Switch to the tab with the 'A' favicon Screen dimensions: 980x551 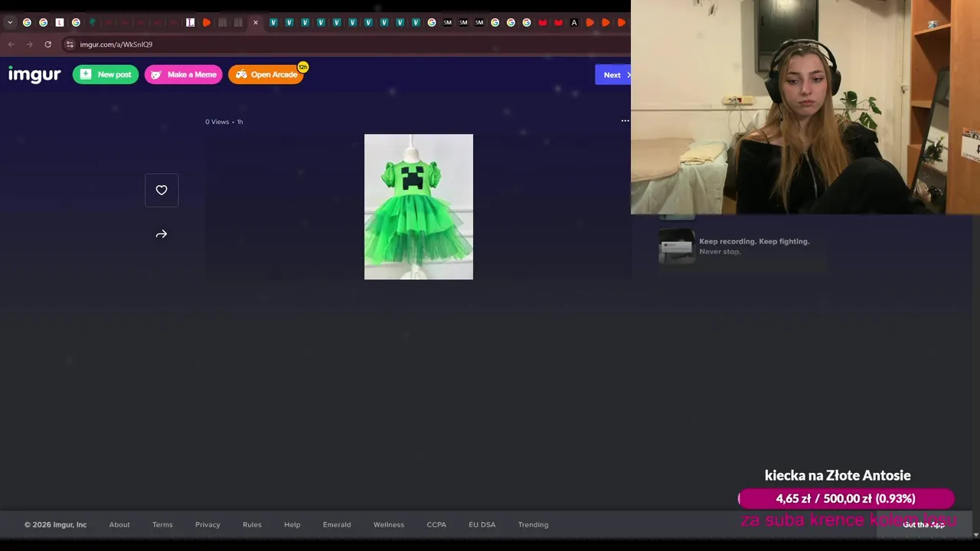[574, 23]
